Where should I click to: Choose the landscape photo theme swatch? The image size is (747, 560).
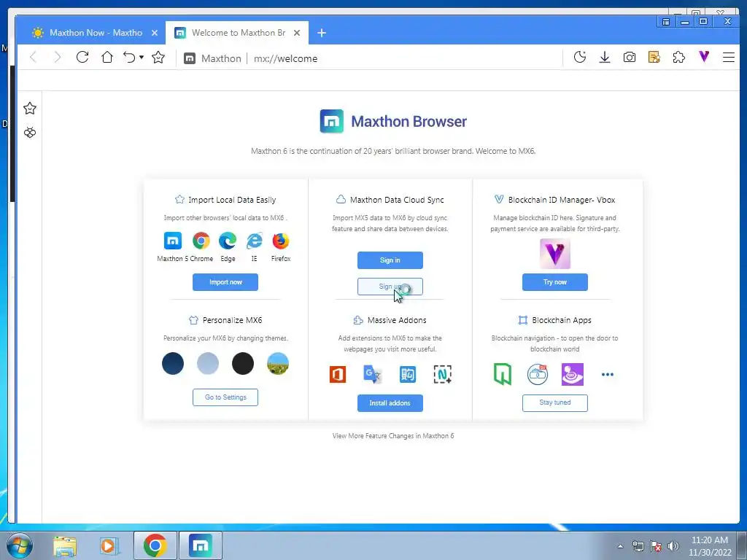click(x=278, y=363)
